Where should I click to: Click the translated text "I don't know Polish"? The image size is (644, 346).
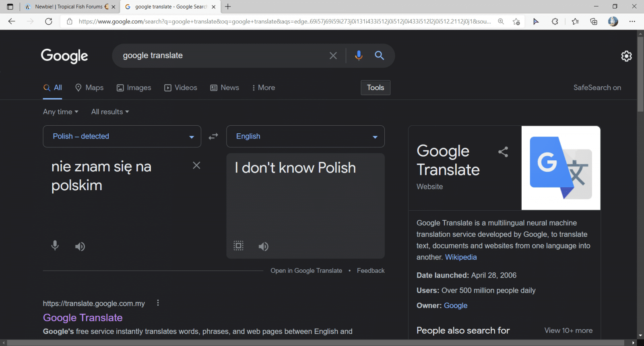pyautogui.click(x=295, y=168)
